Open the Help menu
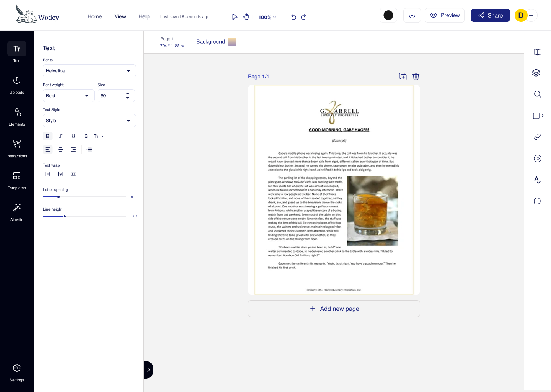Viewport: 551px width, 392px height. point(144,16)
